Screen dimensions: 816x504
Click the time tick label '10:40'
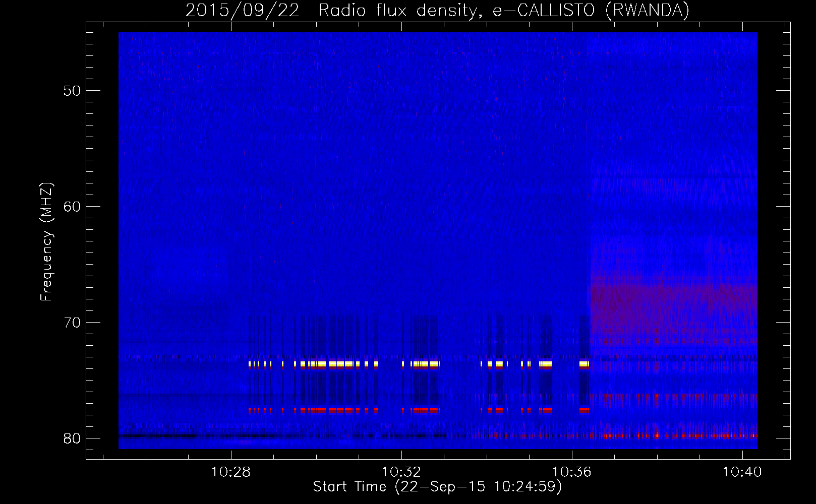[x=742, y=472]
